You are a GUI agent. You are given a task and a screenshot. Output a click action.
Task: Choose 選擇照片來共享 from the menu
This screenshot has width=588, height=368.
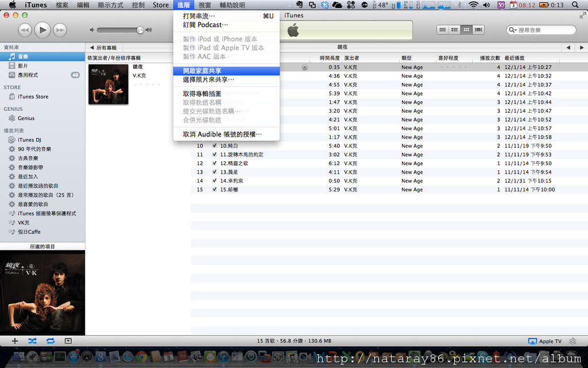(226, 79)
